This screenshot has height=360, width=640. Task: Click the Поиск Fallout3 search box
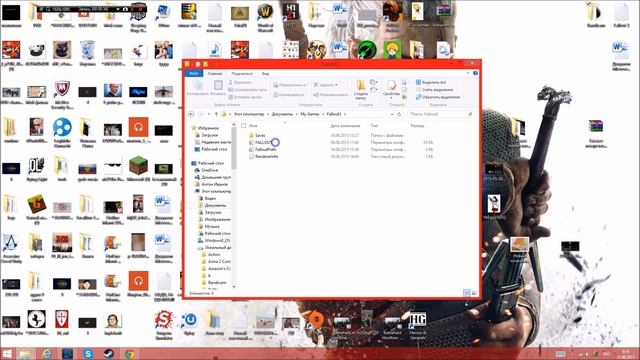coord(441,114)
